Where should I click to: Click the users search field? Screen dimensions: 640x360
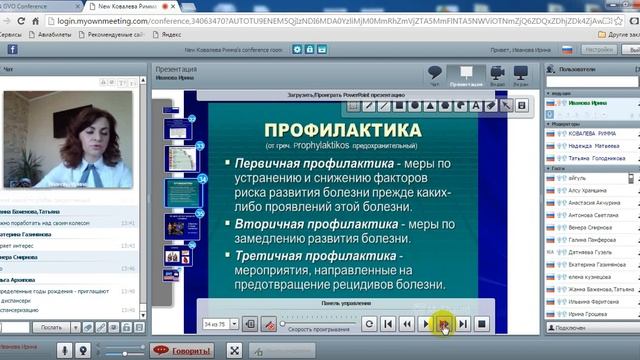592,82
